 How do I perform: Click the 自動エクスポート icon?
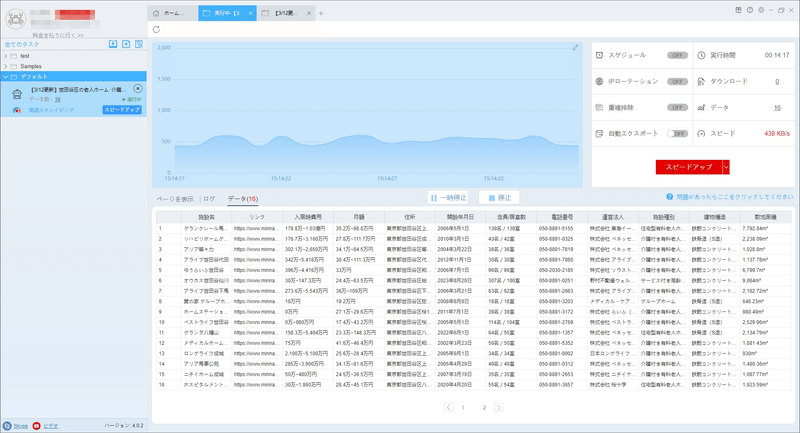pyautogui.click(x=599, y=134)
